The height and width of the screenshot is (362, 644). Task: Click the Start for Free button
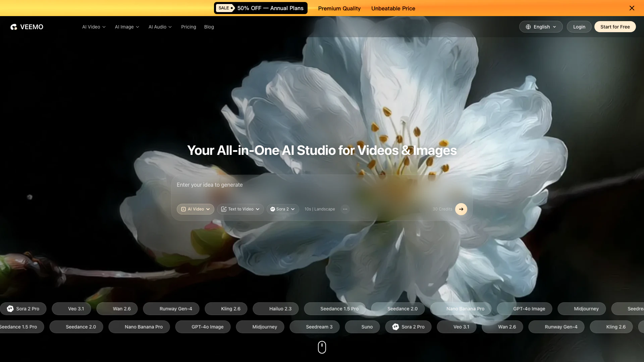point(615,27)
